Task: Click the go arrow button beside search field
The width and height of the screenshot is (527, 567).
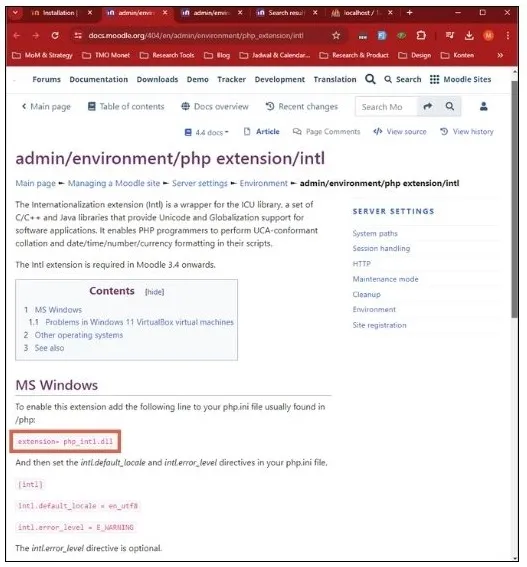Action: tap(428, 106)
